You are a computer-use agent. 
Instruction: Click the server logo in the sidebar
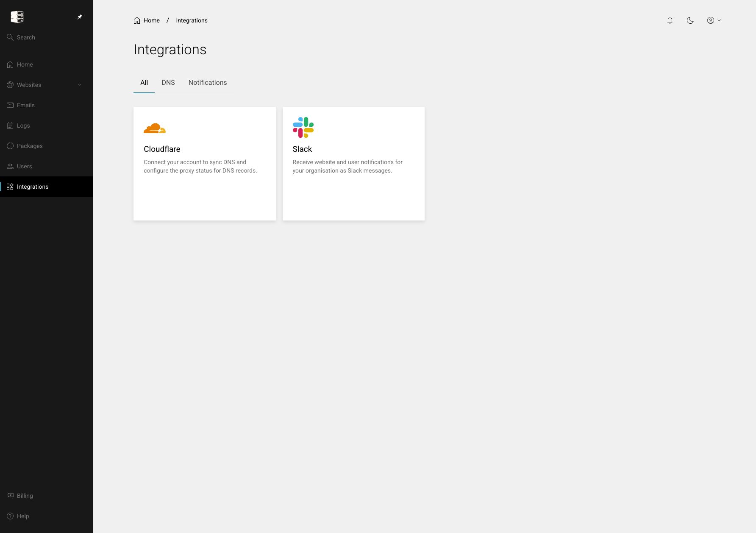coord(17,17)
